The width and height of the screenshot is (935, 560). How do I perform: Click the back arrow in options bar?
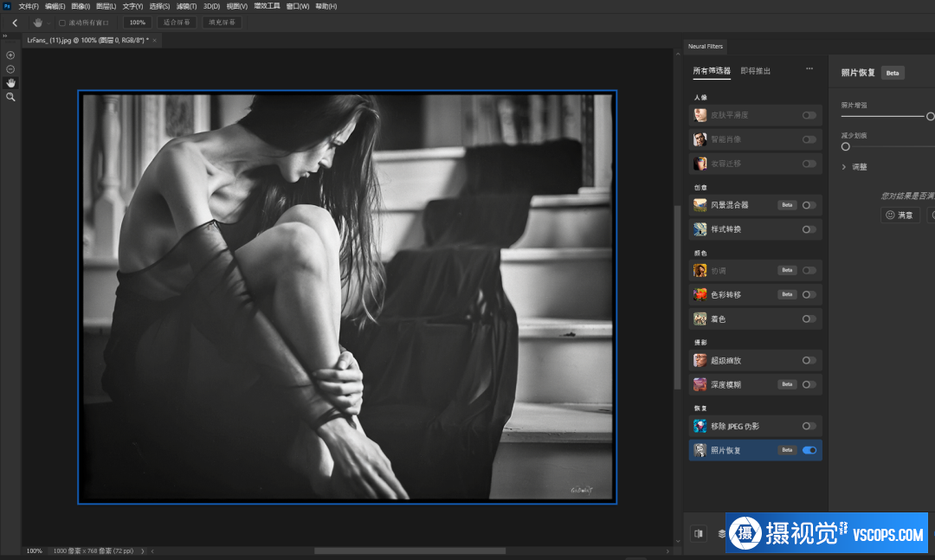click(15, 23)
